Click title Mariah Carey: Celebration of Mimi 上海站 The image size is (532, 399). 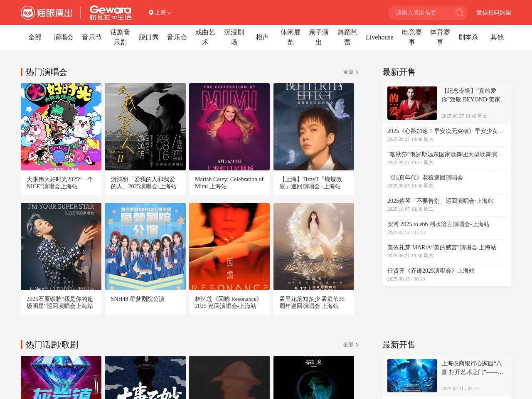pyautogui.click(x=229, y=183)
